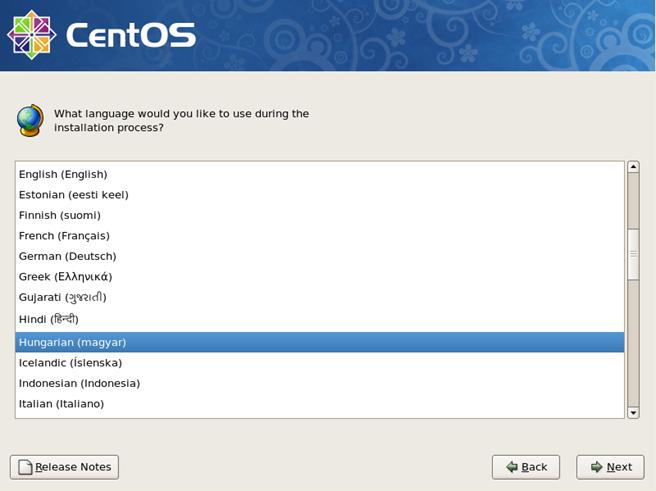The image size is (656, 491).
Task: Proceed with the Next button
Action: pos(610,467)
